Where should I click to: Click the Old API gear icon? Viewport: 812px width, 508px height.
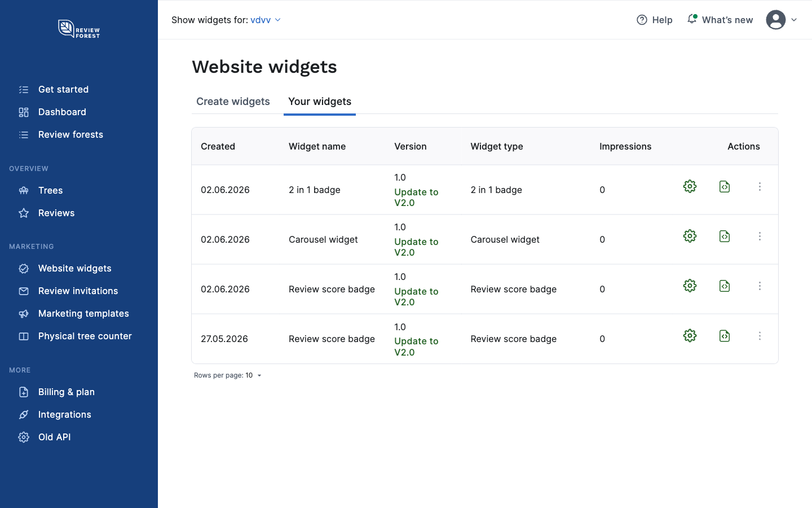click(x=24, y=437)
